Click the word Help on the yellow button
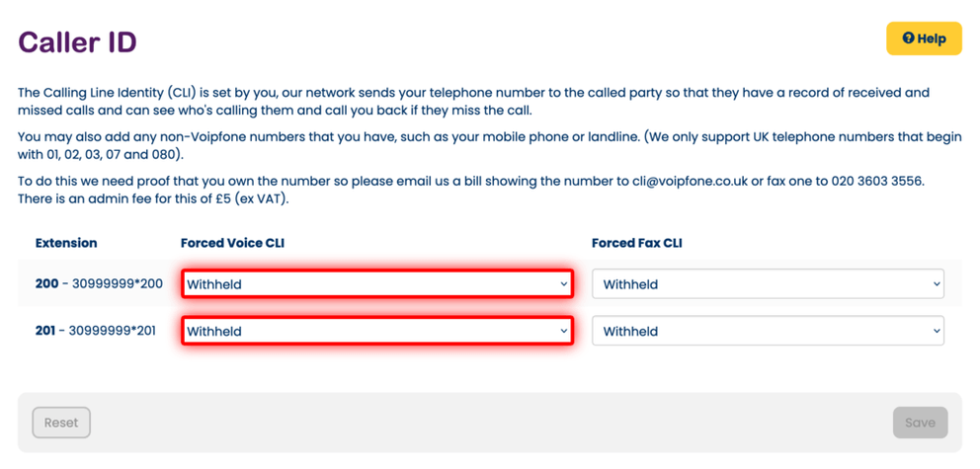The width and height of the screenshot is (980, 469). click(x=932, y=39)
